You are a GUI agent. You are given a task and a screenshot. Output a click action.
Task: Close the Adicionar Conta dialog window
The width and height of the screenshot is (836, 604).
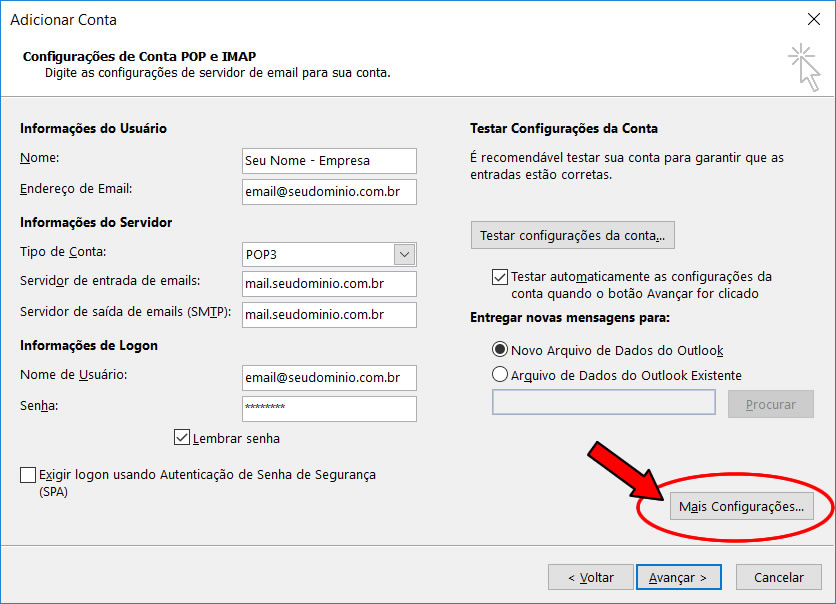pyautogui.click(x=812, y=19)
